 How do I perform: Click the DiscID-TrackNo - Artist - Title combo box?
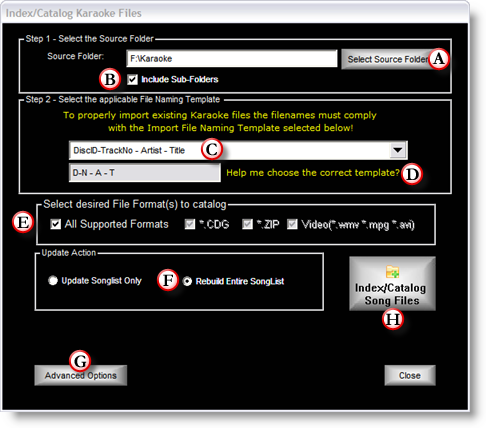238,150
